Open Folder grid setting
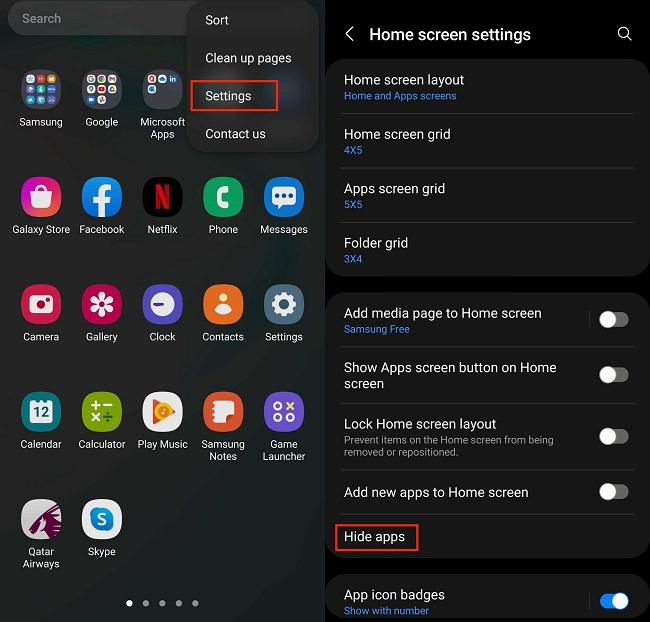Image resolution: width=650 pixels, height=622 pixels. click(x=488, y=250)
